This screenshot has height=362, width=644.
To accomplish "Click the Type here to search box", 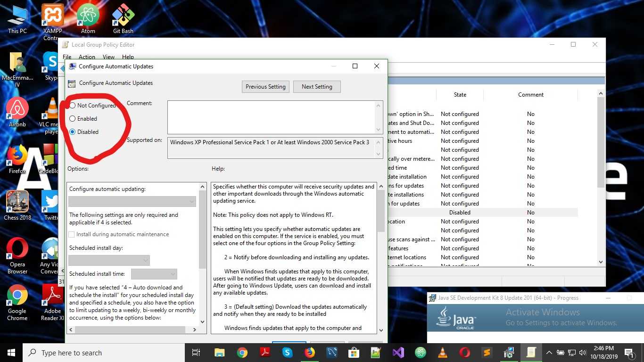I will [x=103, y=353].
